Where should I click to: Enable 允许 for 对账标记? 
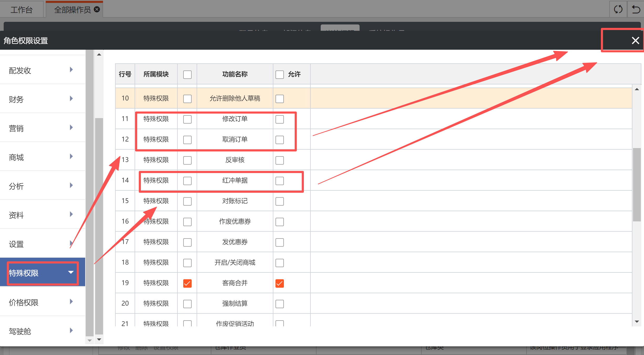pyautogui.click(x=280, y=201)
